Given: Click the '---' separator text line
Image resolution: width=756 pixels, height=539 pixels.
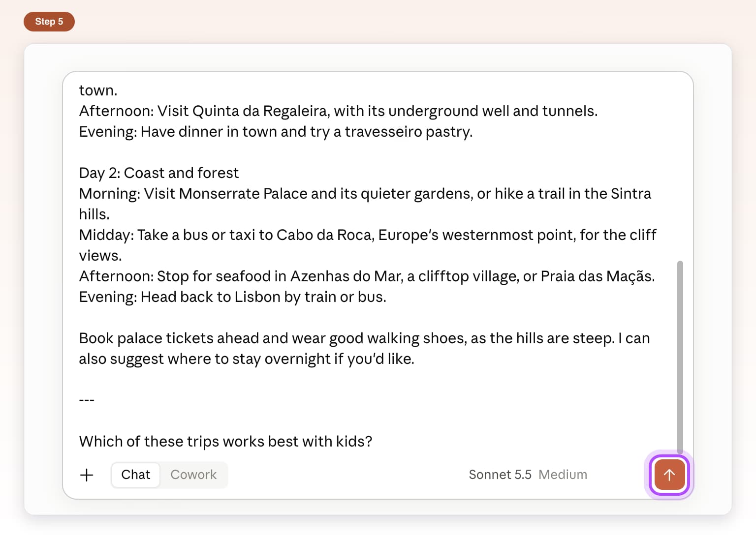Looking at the screenshot, I should click(x=87, y=400).
